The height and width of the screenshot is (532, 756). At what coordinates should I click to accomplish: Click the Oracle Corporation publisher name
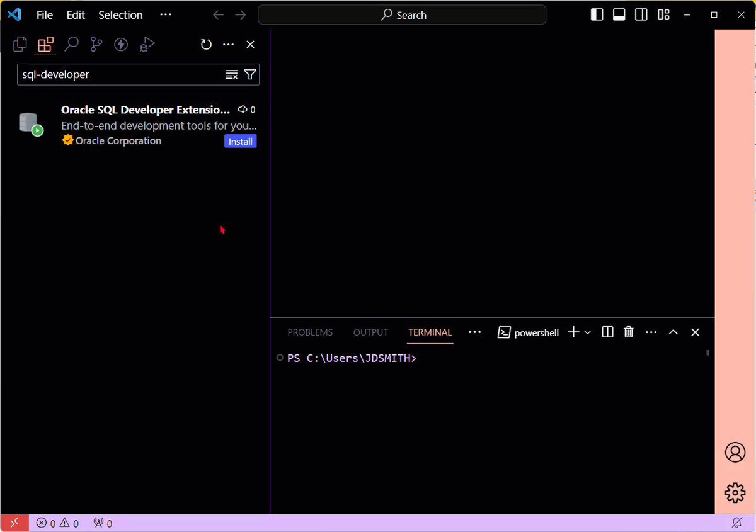(x=118, y=140)
